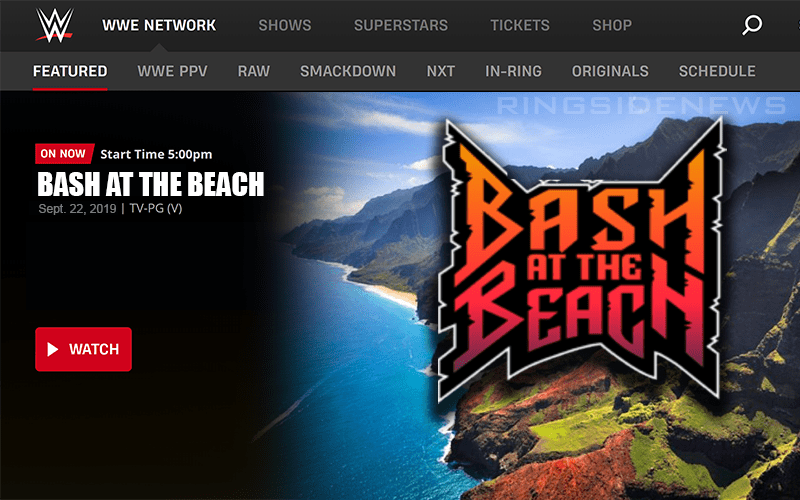Select the Featured tab
This screenshot has height=500, width=800.
[70, 71]
